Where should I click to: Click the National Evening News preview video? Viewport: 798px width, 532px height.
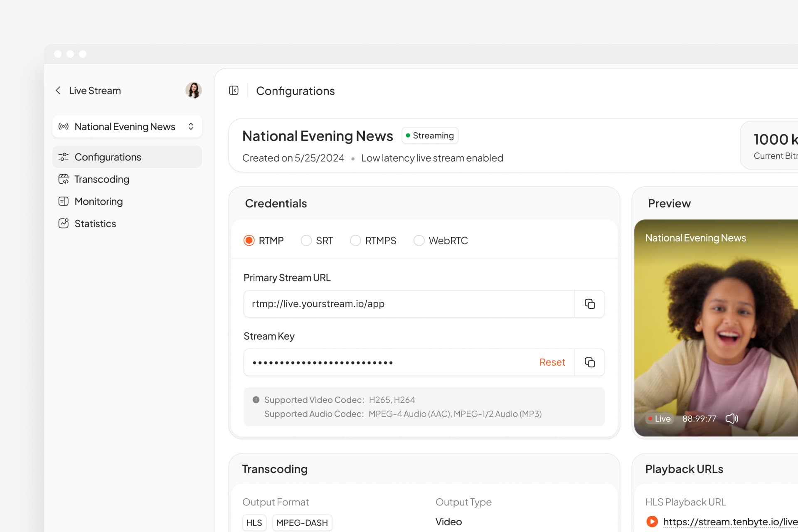point(716,328)
